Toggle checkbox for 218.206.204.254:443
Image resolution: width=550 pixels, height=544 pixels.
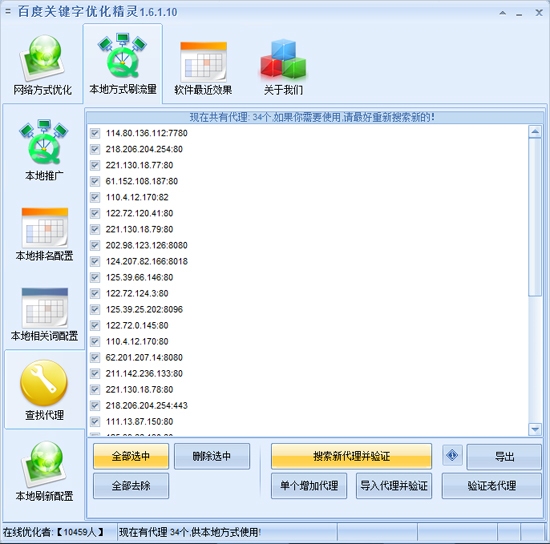95,406
